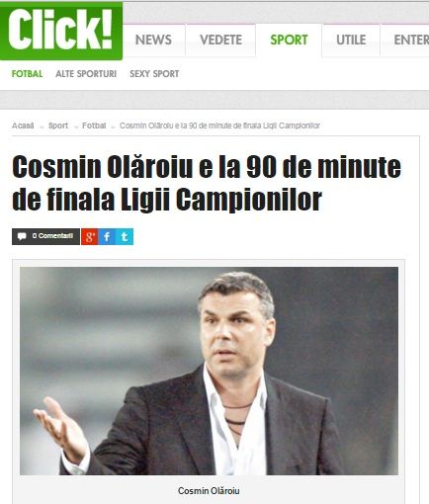Click the Click! site logo
The height and width of the screenshot is (504, 429).
pos(61,31)
